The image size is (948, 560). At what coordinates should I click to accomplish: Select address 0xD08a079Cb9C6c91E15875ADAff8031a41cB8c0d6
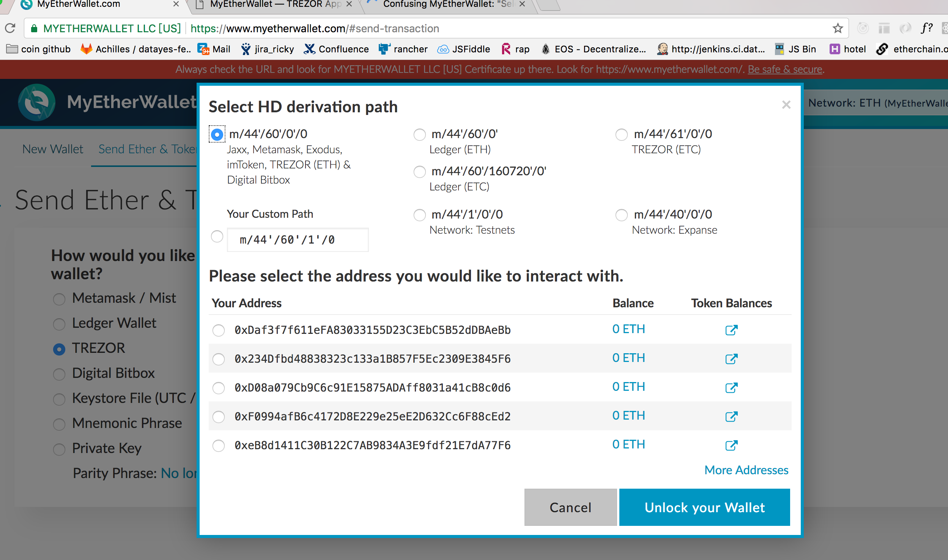pyautogui.click(x=218, y=387)
